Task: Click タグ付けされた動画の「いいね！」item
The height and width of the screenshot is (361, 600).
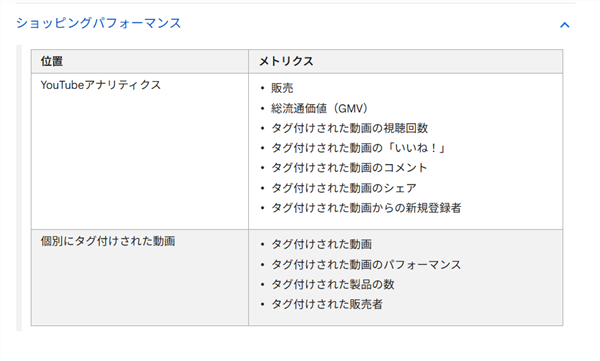Action: click(359, 148)
